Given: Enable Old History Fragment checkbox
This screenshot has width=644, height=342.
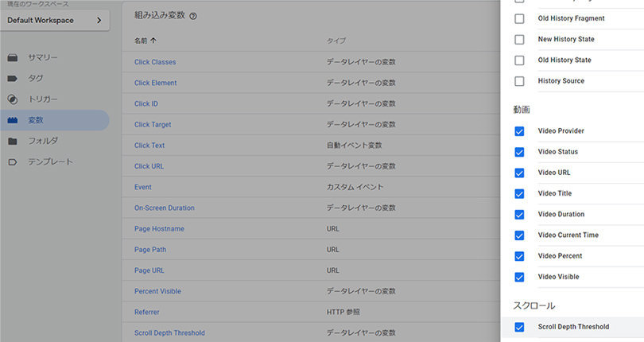Looking at the screenshot, I should 519,18.
